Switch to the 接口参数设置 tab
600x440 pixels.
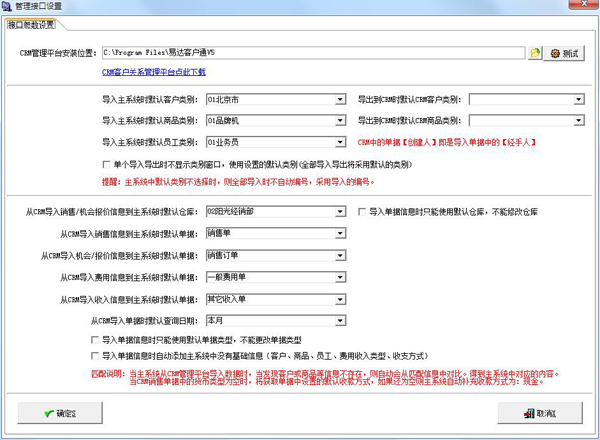pos(31,24)
